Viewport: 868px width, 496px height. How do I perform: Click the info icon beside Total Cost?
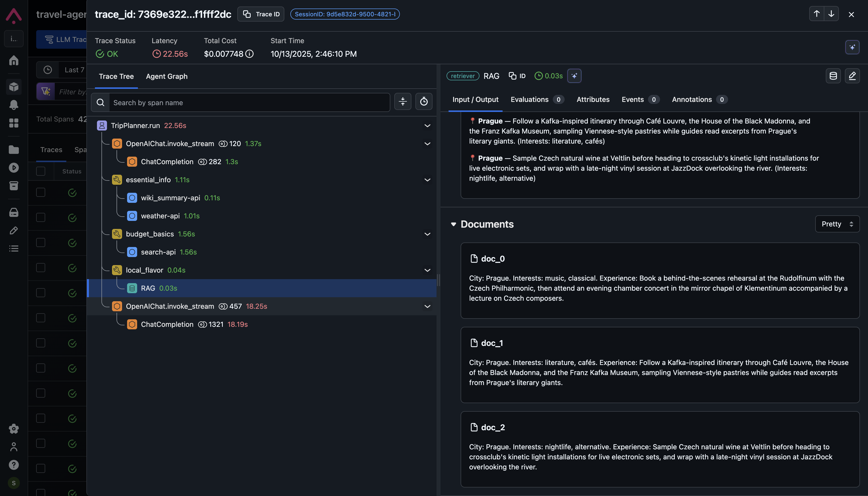click(x=249, y=54)
